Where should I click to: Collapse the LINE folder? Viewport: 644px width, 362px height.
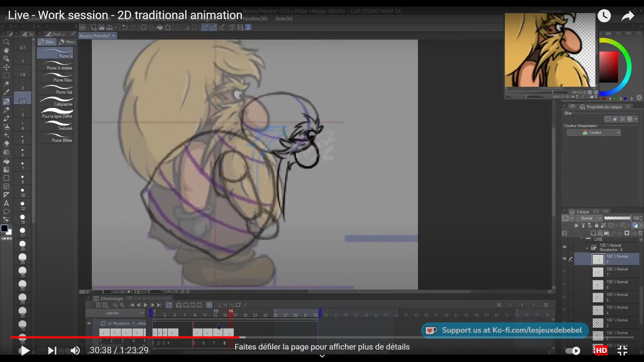tap(582, 238)
